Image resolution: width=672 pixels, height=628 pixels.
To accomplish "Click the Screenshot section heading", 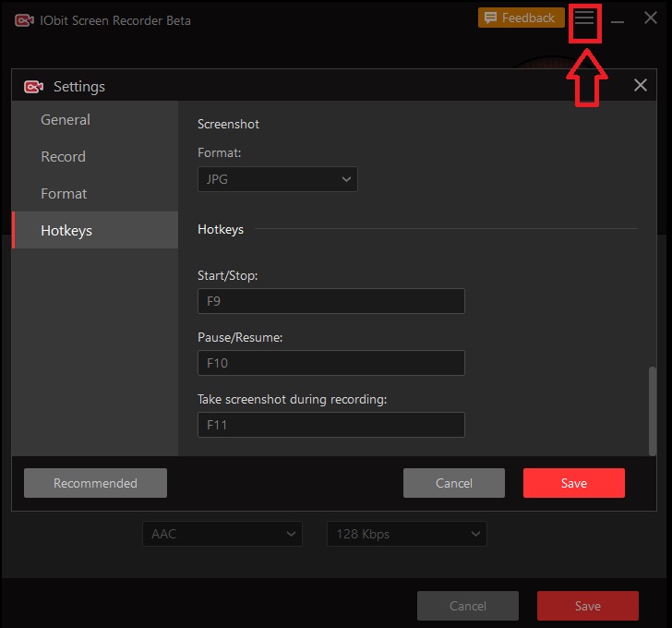I will pos(228,125).
